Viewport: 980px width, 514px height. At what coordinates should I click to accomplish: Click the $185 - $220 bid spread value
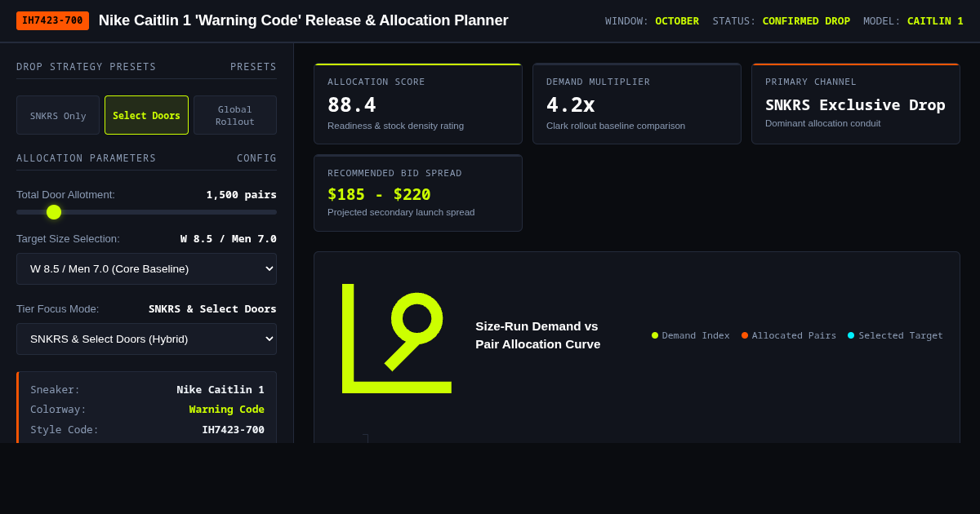point(379,194)
